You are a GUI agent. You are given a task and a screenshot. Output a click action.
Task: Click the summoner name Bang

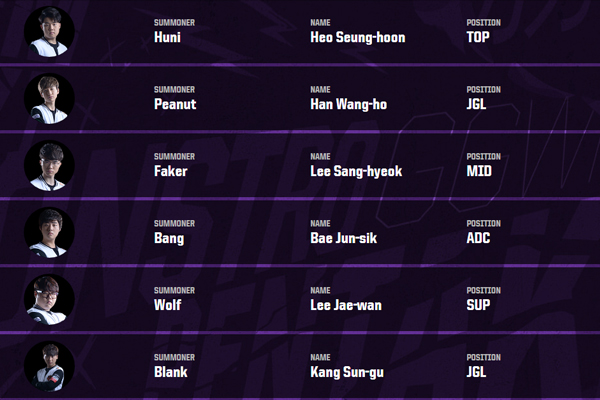(x=170, y=238)
